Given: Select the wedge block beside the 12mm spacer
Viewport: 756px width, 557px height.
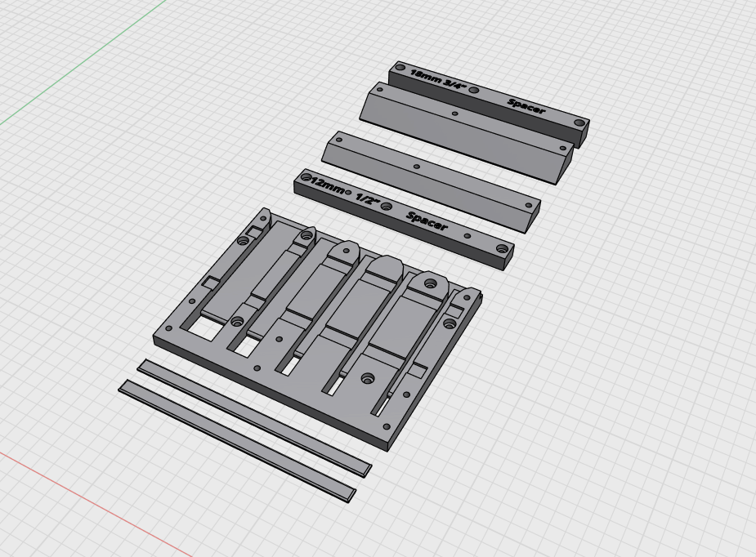Looking at the screenshot, I should click(431, 181).
